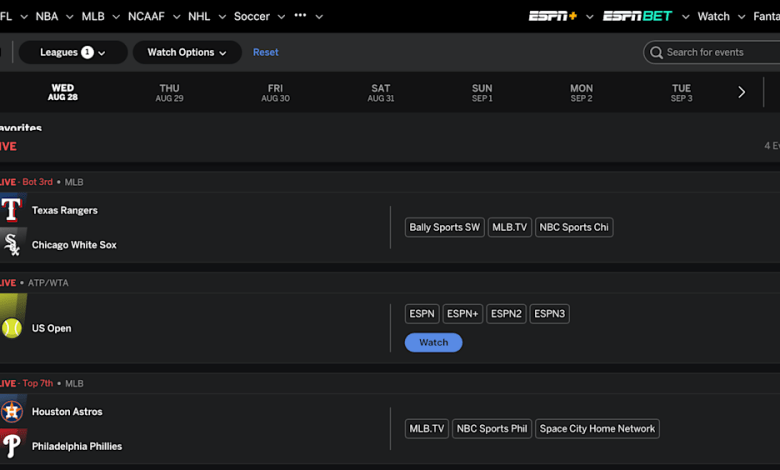Click the Houston Astros logo

(x=11, y=411)
